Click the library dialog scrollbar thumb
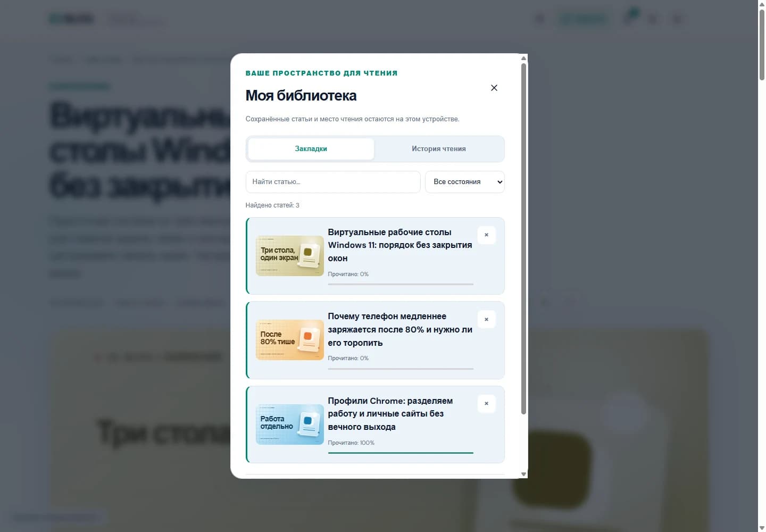Screen dimensions: 766x532 pyautogui.click(x=523, y=239)
